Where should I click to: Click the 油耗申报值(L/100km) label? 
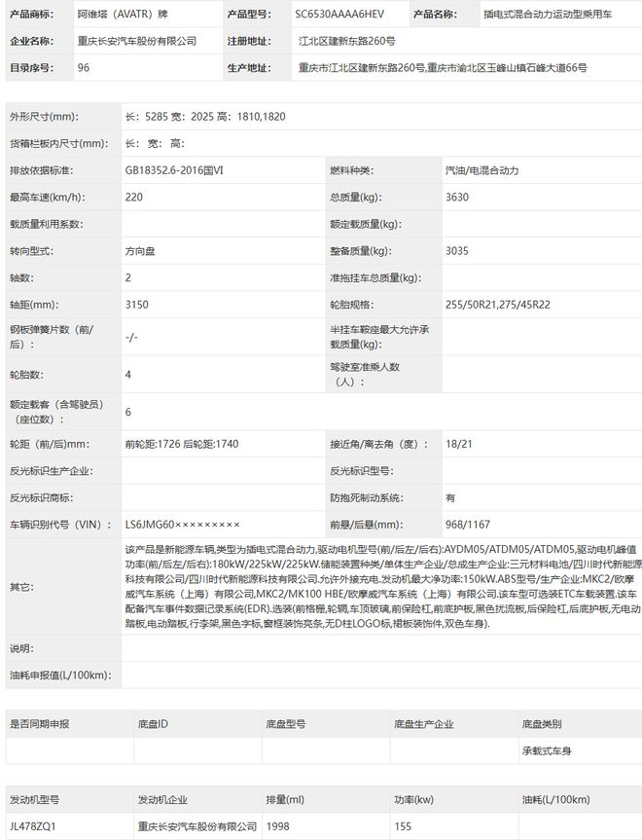coord(60,675)
